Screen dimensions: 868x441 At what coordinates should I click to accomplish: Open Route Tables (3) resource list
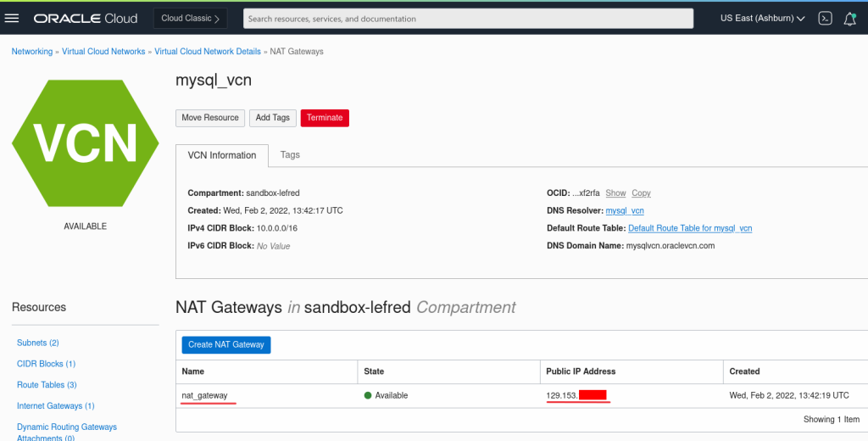click(47, 385)
